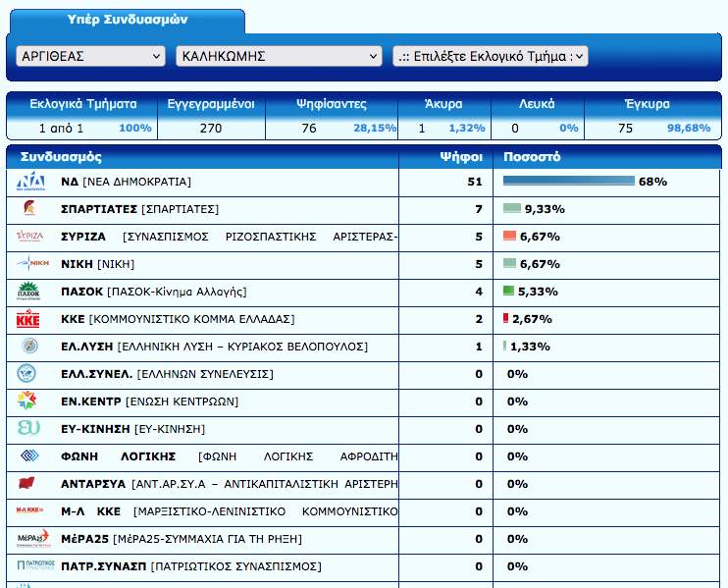Click the ΣΥΡΙΖΑ party logo
This screenshot has width=728, height=588.
(30, 237)
